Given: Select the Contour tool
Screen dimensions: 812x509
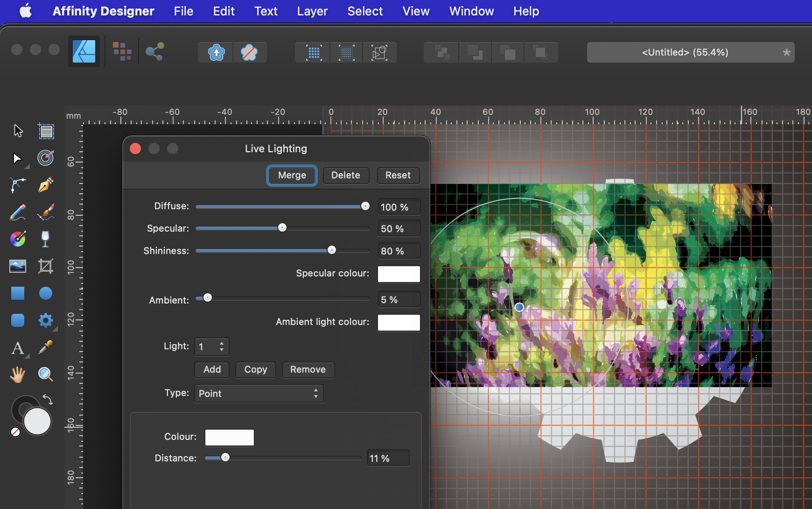Looking at the screenshot, I should click(x=46, y=158).
